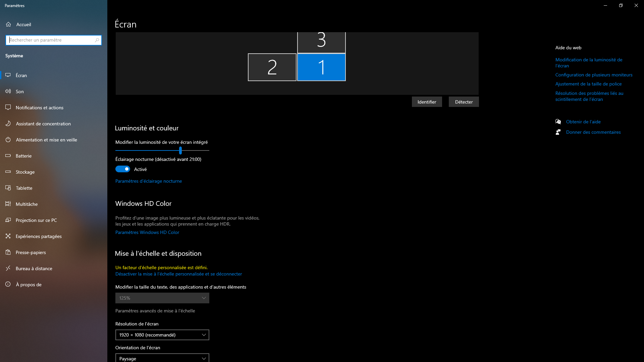This screenshot has width=644, height=362.
Task: Open Multitâche using its layout icon
Action: click(x=8, y=204)
